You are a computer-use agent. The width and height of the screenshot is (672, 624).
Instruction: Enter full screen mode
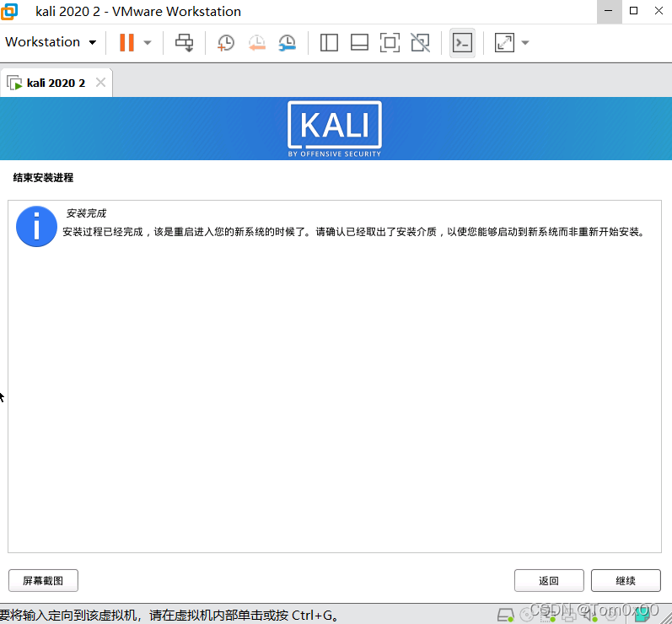(x=390, y=42)
